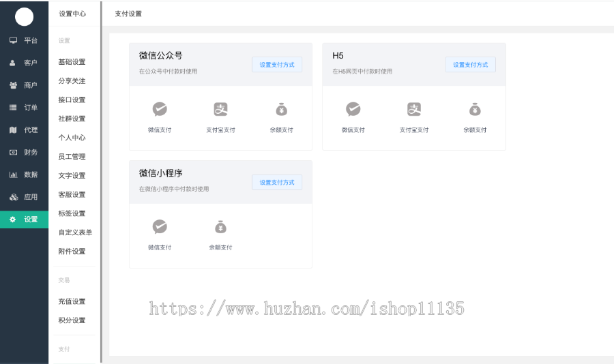Click Alipay icon in 微信公众号 card
614x364 pixels.
pyautogui.click(x=221, y=109)
